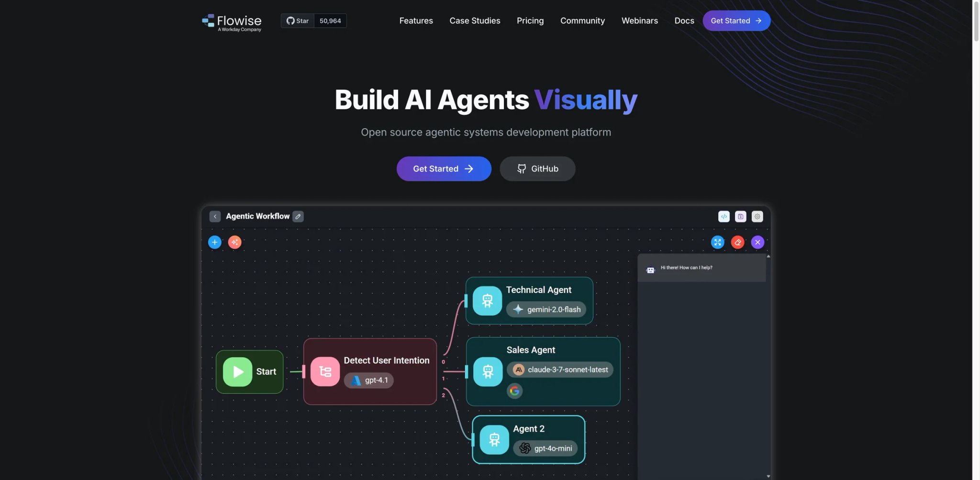
Task: Click the 'Build AI Agents Visually' headline
Action: coord(486,100)
